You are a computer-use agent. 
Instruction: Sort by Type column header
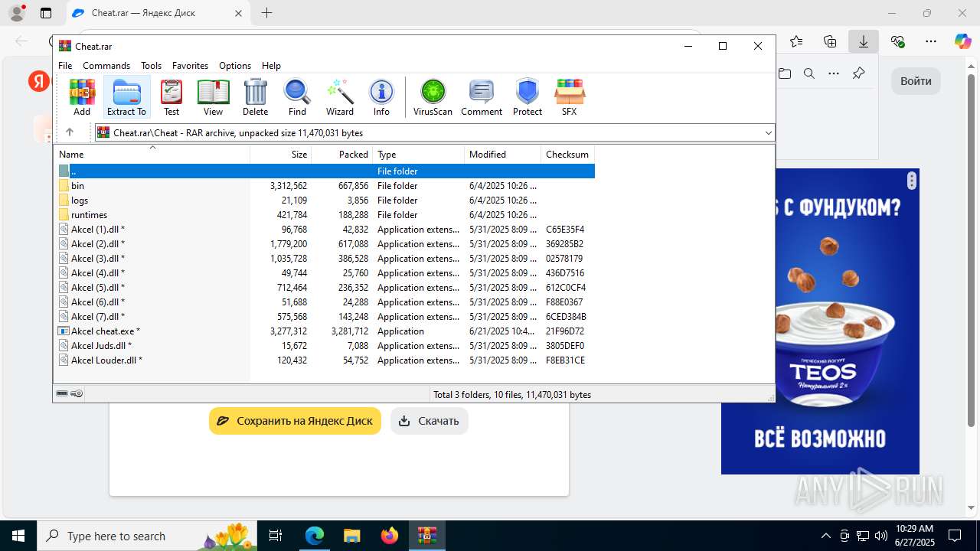(x=419, y=154)
